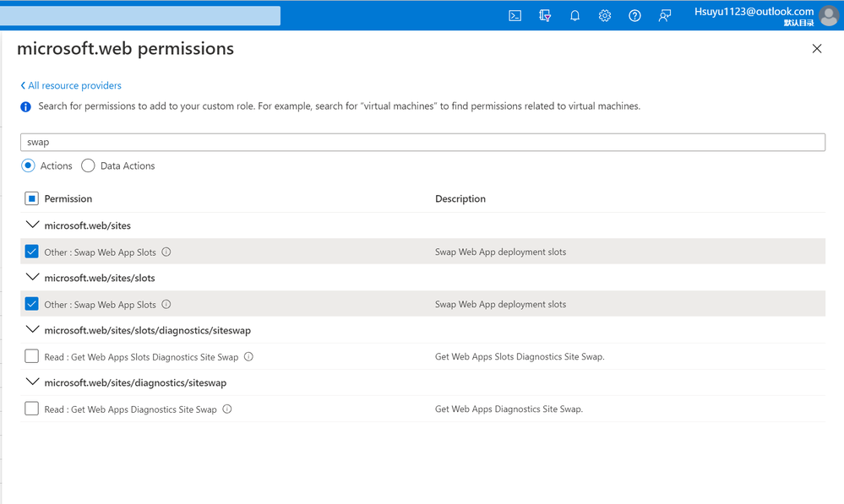The height and width of the screenshot is (504, 844).
Task: Collapse the microsoft.web/sites group
Action: coord(33,225)
